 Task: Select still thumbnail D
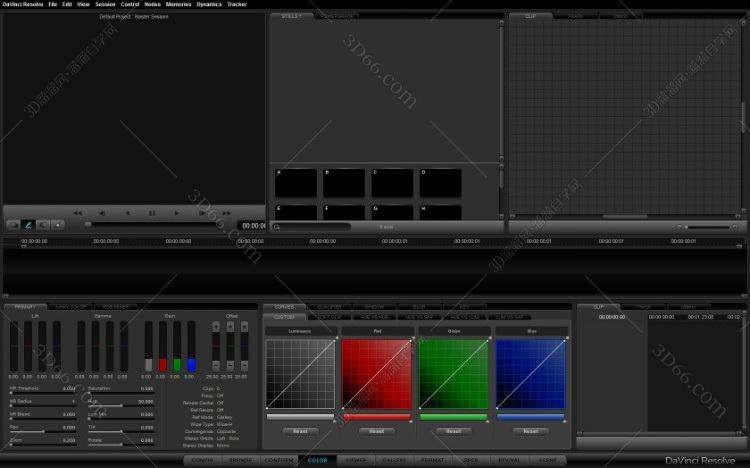coord(441,183)
